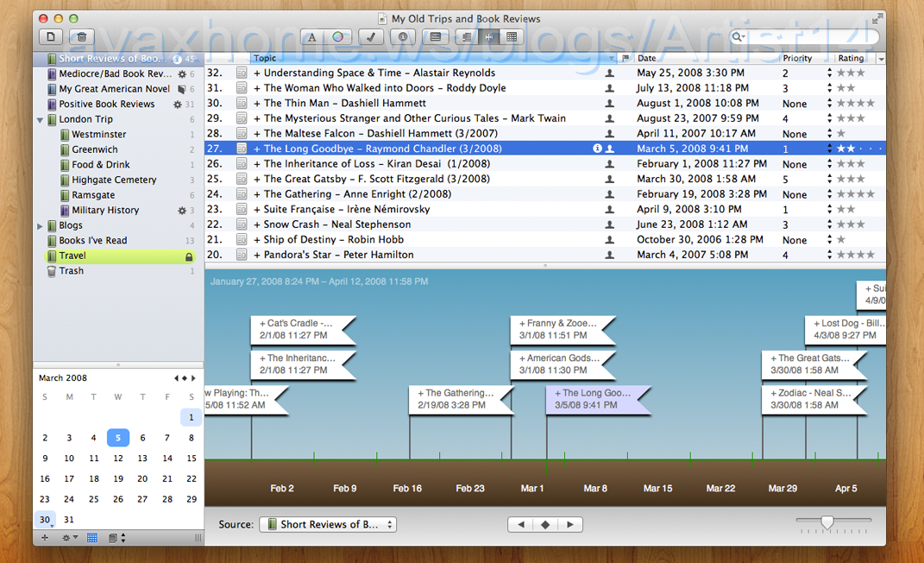
Task: Select The Maltese Falcon entry
Action: tap(545, 133)
